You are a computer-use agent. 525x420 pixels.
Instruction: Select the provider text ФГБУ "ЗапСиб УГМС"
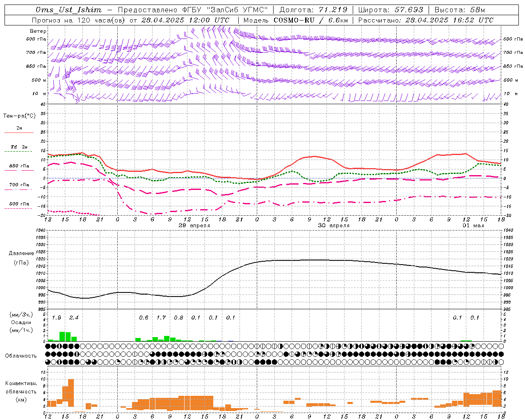click(224, 10)
